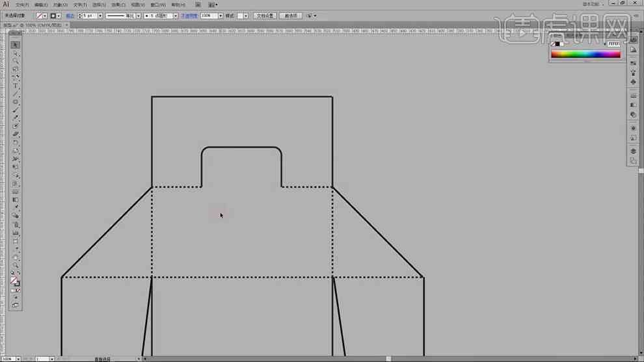Select the Selection tool (black arrow)

click(16, 45)
